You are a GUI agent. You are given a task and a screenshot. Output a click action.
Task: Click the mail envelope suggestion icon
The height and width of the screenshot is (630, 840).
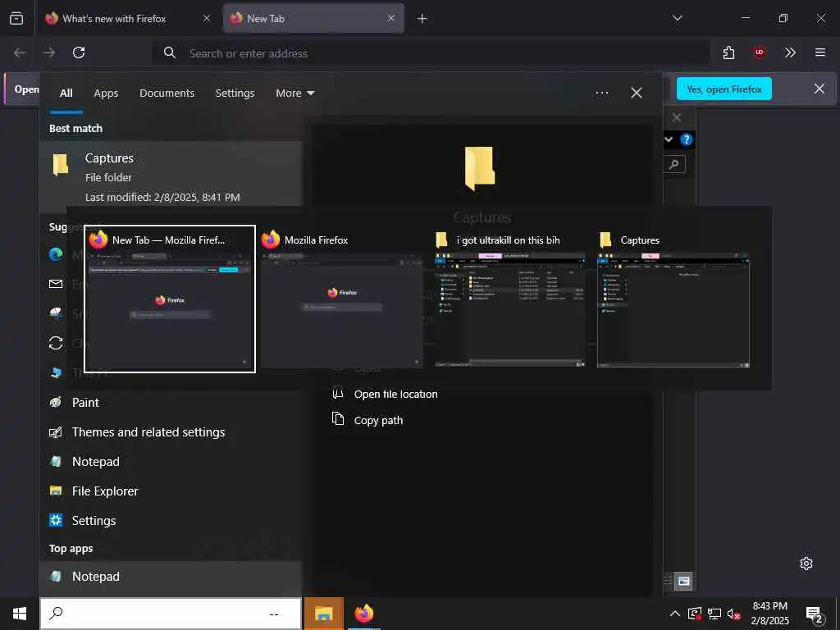[56, 284]
